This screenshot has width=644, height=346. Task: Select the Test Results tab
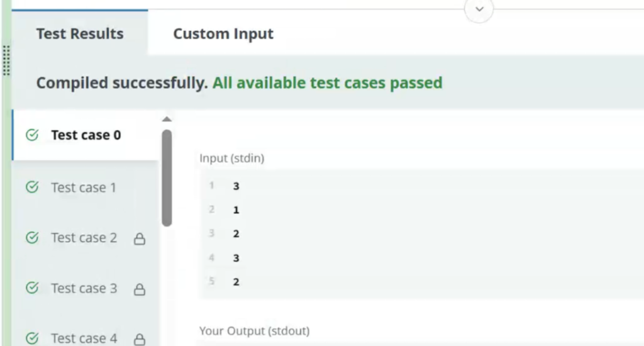tap(80, 33)
